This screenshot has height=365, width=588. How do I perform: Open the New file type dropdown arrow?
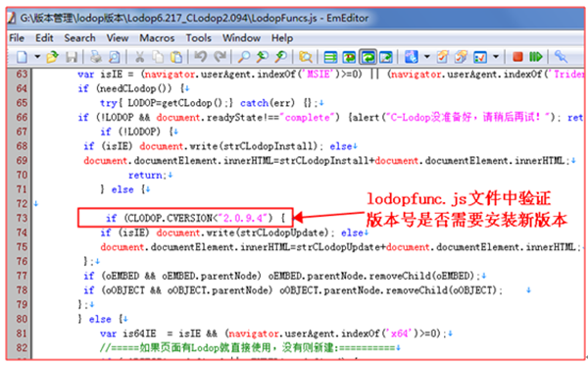coord(37,57)
